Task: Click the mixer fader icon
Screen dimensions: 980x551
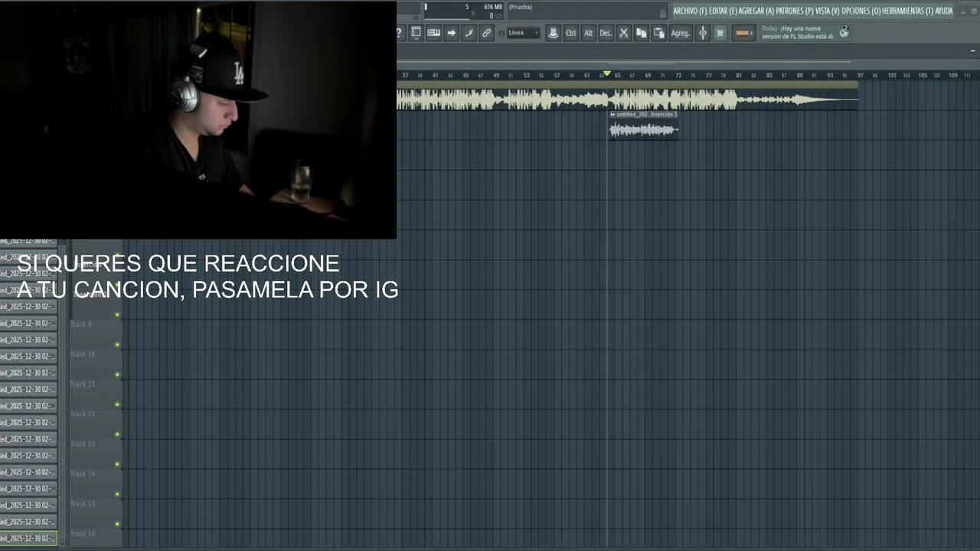Action: coord(702,33)
